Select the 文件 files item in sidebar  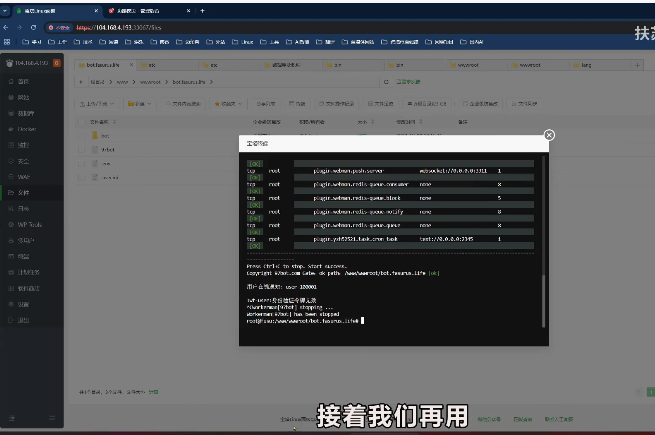tap(23, 193)
